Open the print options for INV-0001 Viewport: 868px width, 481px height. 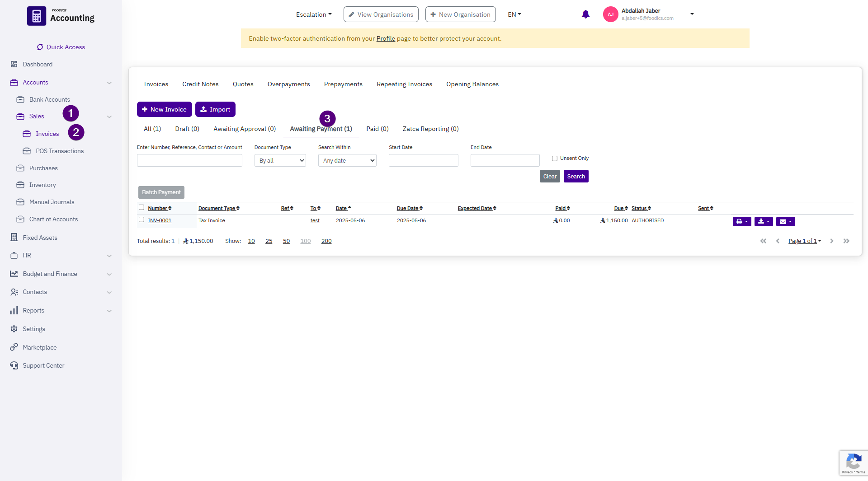tap(741, 222)
